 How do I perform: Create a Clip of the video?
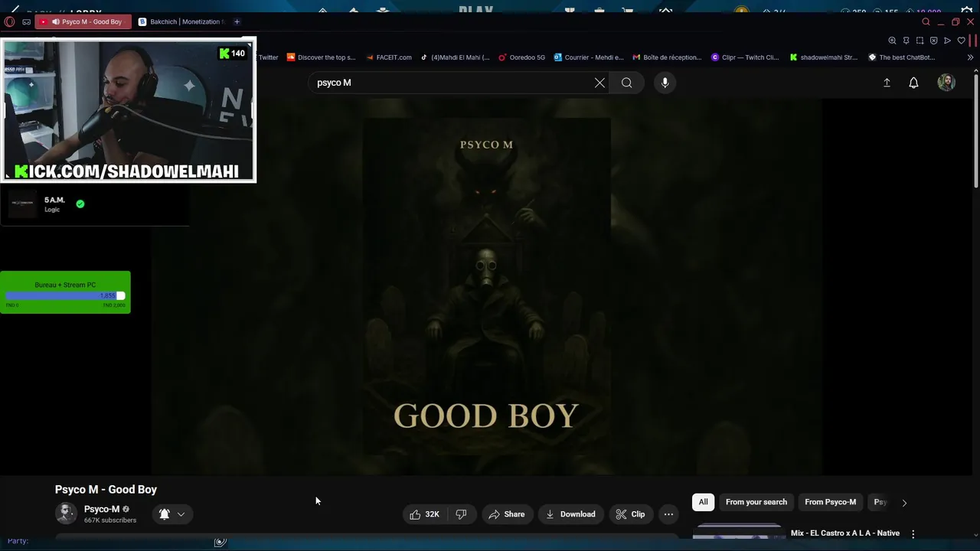(631, 514)
